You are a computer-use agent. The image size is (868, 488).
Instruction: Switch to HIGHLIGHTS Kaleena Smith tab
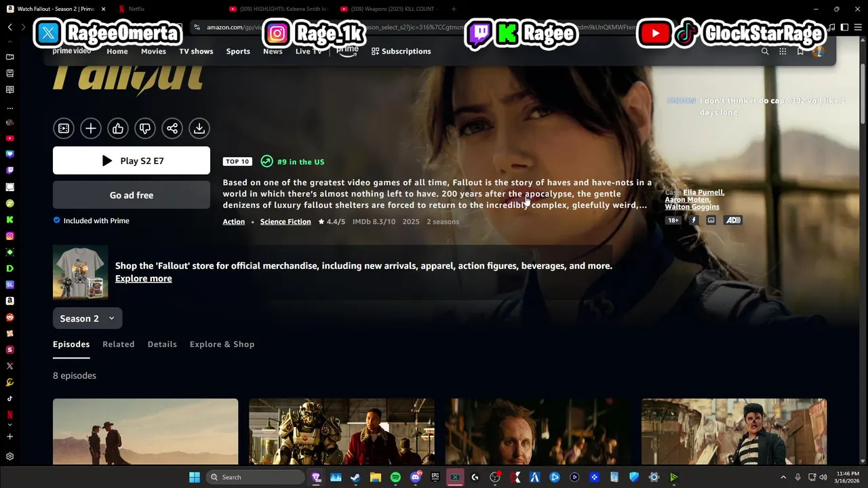[x=277, y=9]
